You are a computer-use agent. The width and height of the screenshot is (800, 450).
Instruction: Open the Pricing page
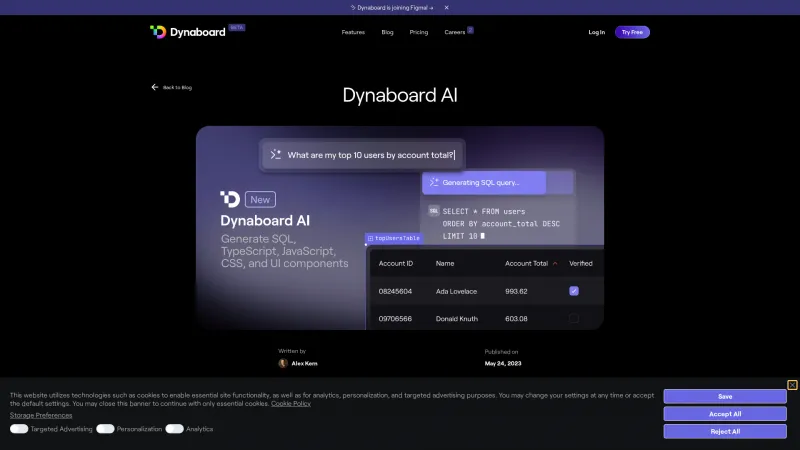(x=418, y=32)
